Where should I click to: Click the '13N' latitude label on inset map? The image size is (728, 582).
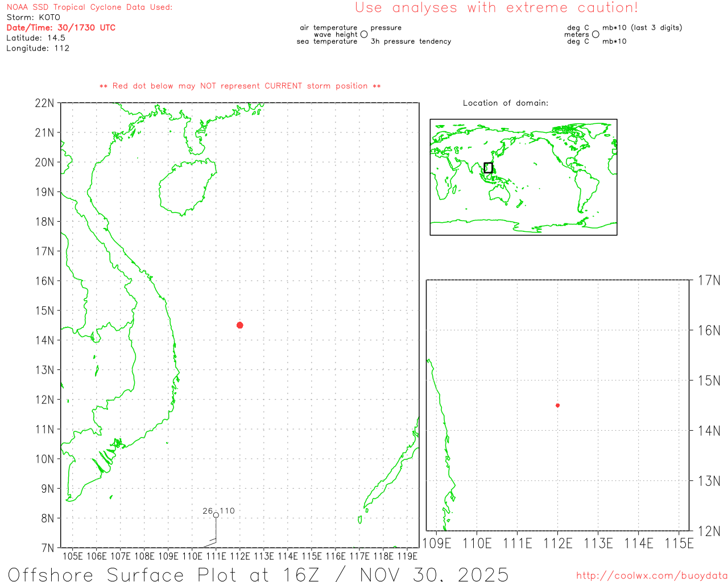click(x=709, y=481)
